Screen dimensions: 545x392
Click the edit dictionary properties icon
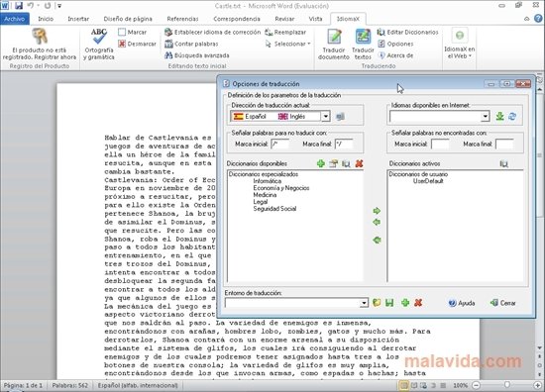point(333,163)
